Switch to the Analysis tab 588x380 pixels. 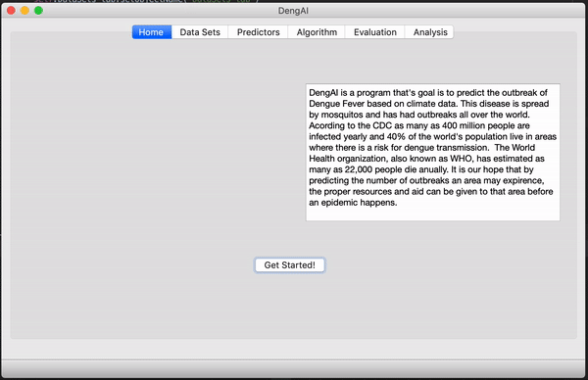tap(430, 32)
